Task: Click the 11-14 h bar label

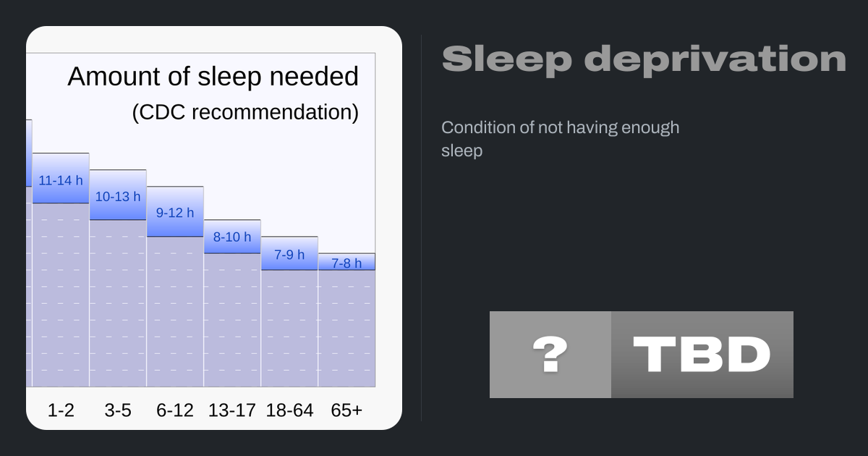Action: tap(61, 180)
